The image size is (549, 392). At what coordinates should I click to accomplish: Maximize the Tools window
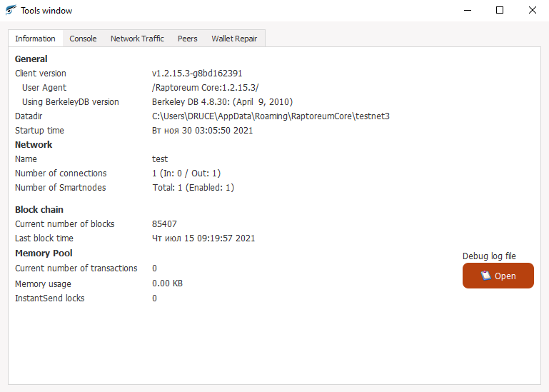pos(500,10)
